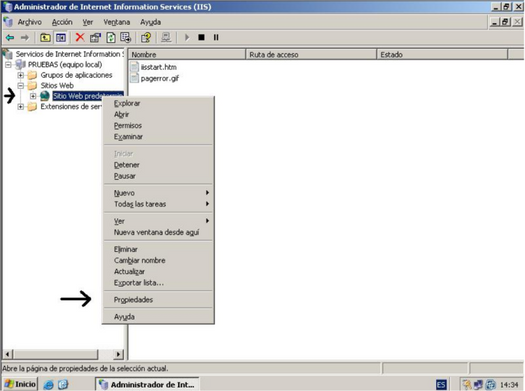Click the Back arrow toolbar icon
The width and height of the screenshot is (525, 391).
[x=10, y=37]
